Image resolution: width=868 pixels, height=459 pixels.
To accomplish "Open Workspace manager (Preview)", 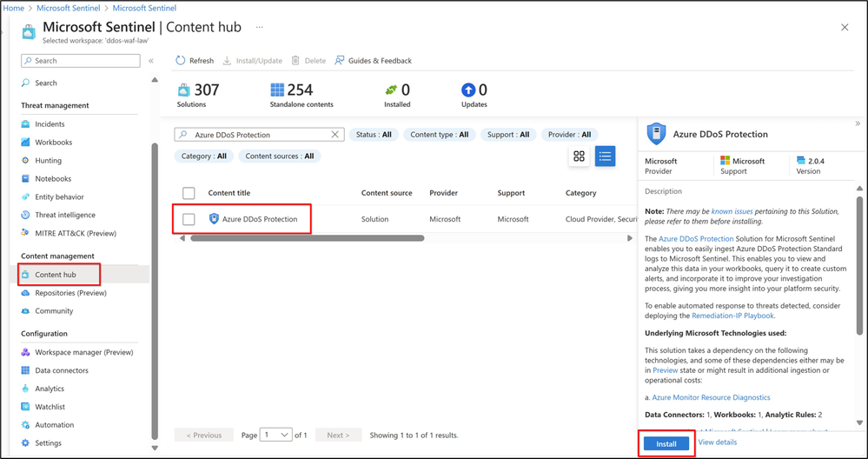I will pos(84,352).
